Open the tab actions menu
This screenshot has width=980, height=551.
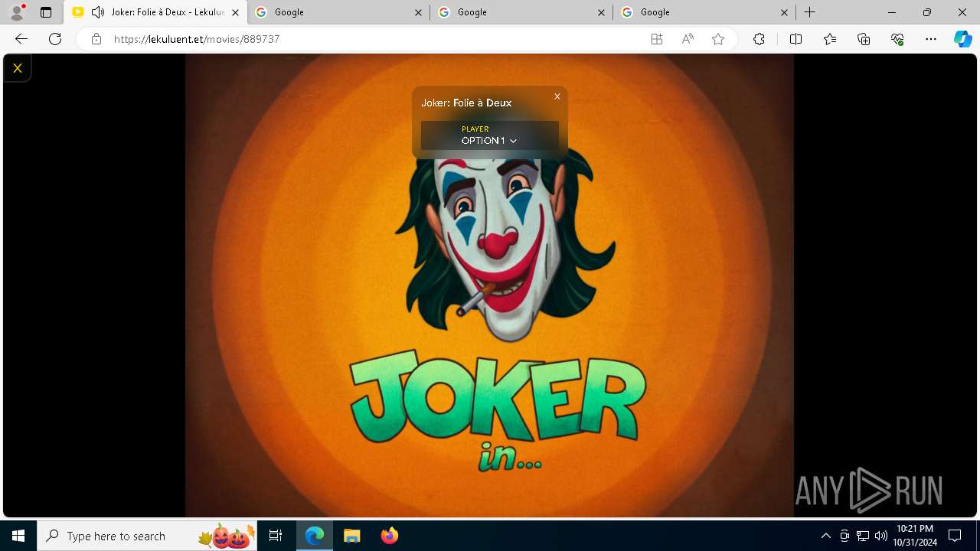pyautogui.click(x=46, y=12)
